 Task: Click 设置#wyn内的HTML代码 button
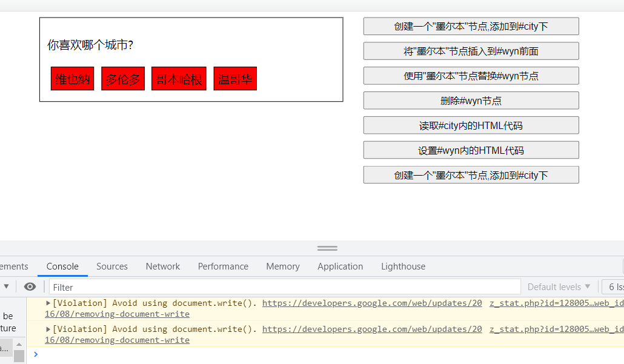pyautogui.click(x=471, y=150)
